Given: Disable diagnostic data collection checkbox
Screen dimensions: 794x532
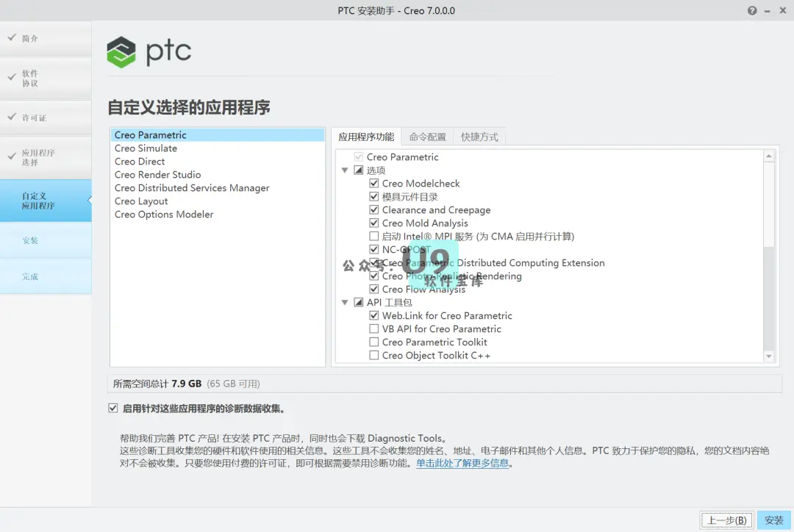Looking at the screenshot, I should (x=113, y=408).
